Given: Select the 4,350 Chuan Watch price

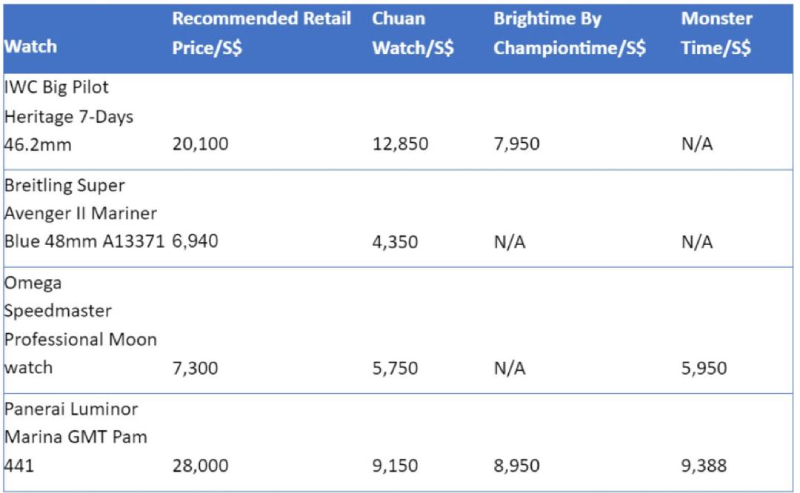Looking at the screenshot, I should click(x=395, y=242).
